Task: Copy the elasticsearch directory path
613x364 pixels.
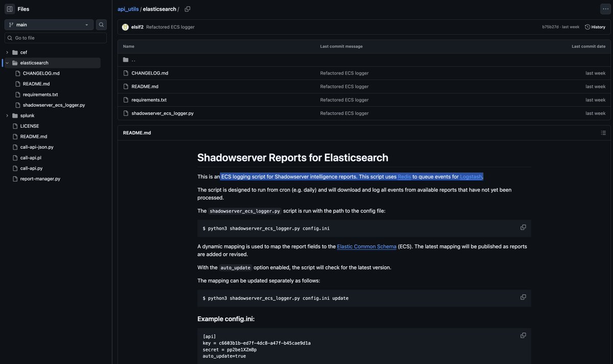Action: coord(186,8)
